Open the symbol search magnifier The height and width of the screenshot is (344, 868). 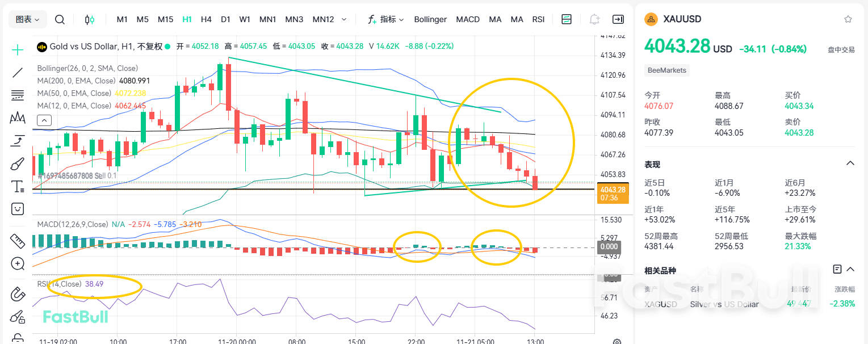pyautogui.click(x=60, y=19)
